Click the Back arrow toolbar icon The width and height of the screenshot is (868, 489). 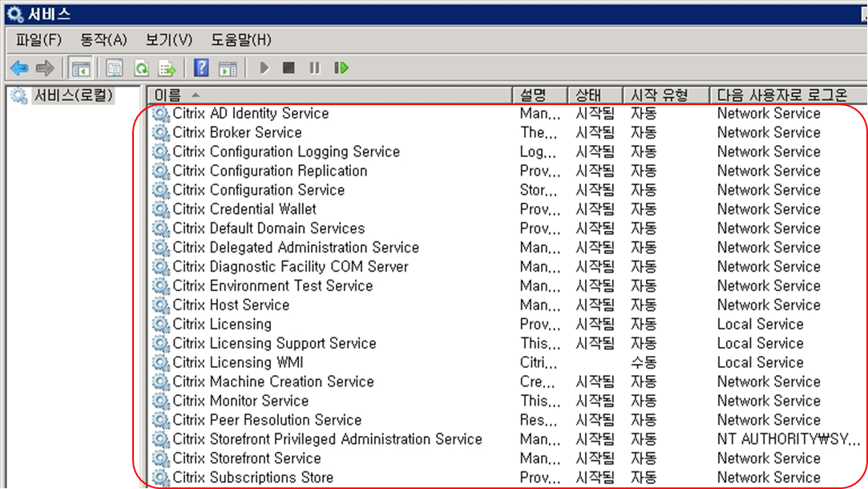point(19,68)
